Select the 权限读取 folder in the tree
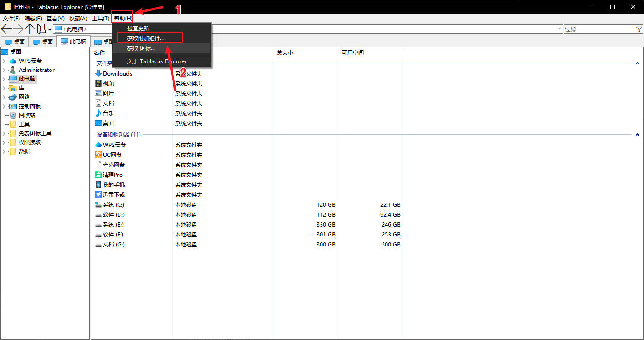The width and height of the screenshot is (644, 340). pos(30,142)
